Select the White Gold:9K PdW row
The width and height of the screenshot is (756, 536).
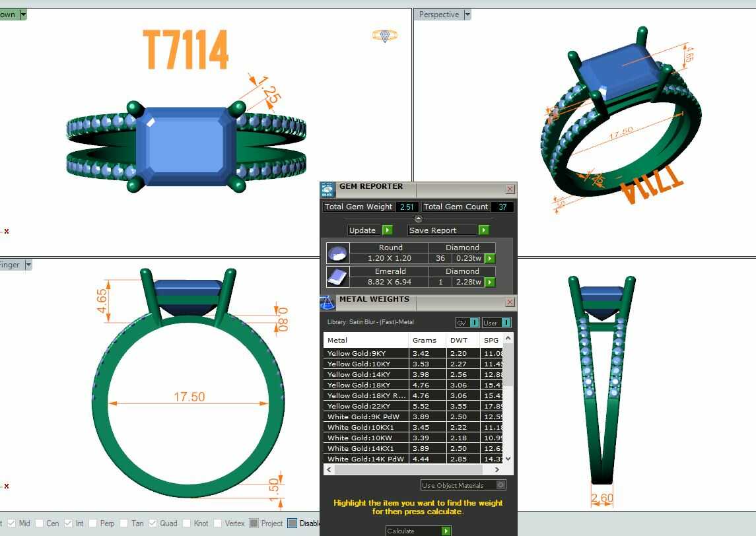(413, 417)
